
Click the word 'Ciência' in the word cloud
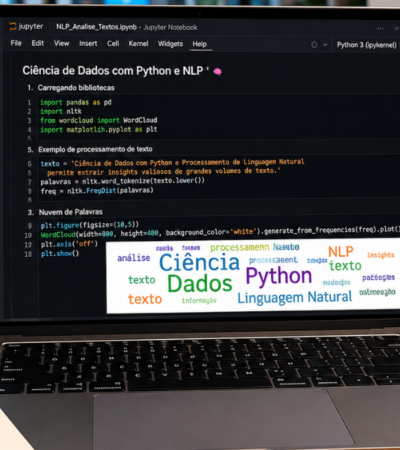[199, 262]
